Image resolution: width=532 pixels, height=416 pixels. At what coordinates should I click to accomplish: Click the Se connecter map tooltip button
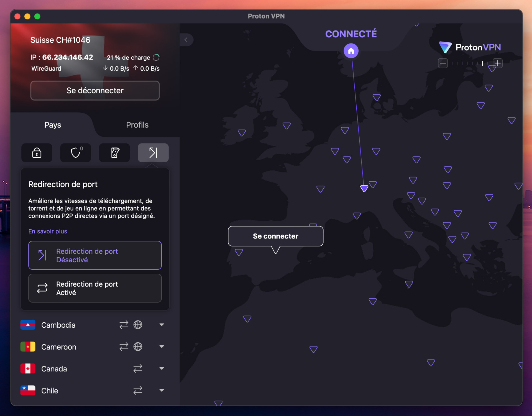pyautogui.click(x=276, y=236)
